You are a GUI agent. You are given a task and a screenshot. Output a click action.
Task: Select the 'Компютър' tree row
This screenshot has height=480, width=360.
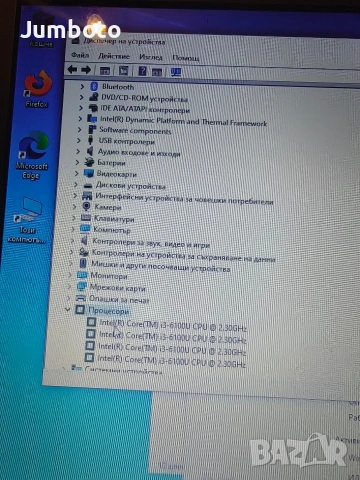112,230
